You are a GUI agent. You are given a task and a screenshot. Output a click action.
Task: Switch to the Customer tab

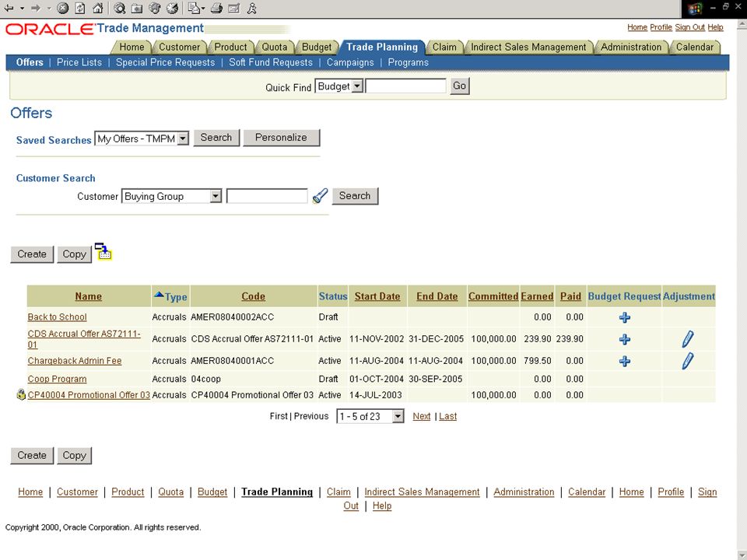(179, 47)
